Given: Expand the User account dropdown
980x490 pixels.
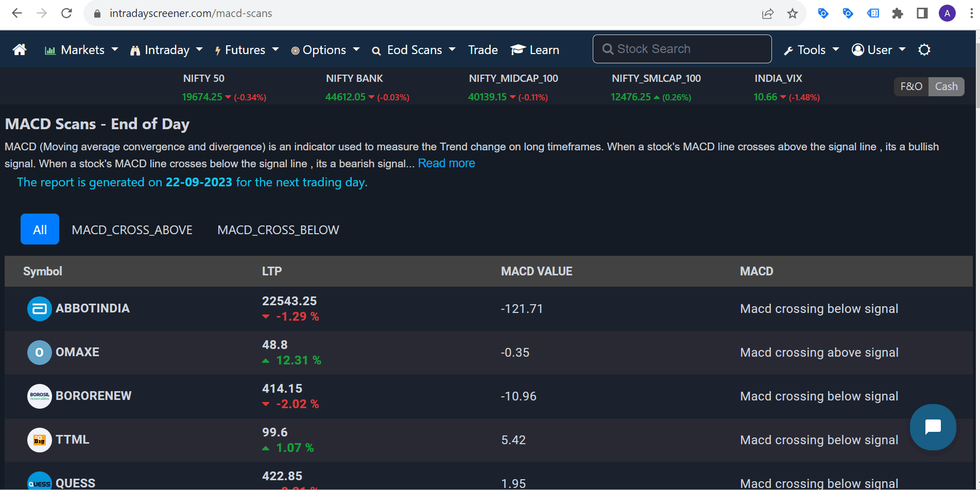Looking at the screenshot, I should [x=879, y=49].
